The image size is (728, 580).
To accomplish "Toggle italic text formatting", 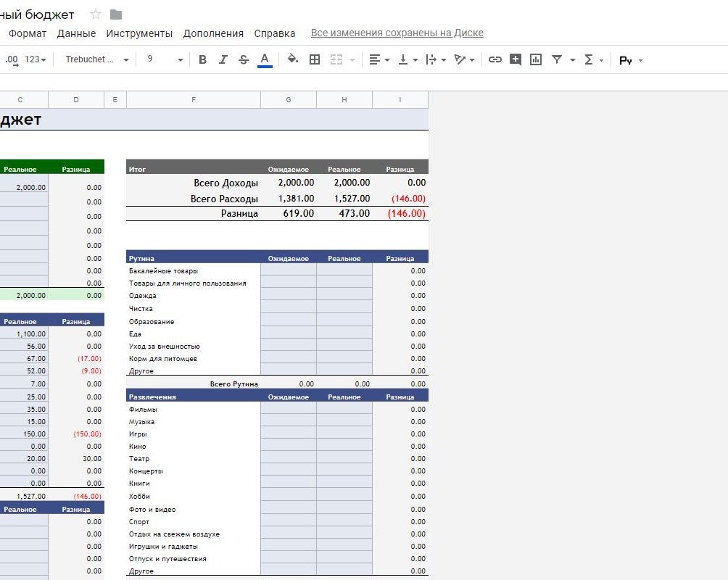I will 223,59.
